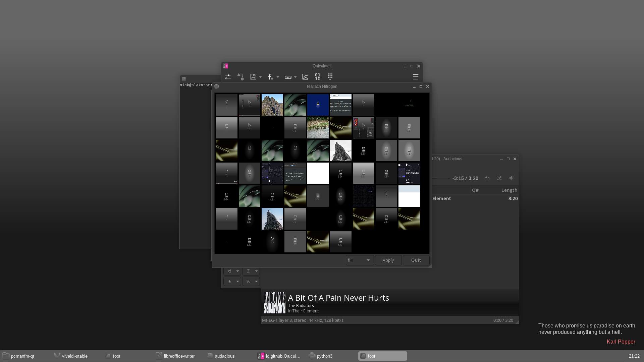
Task: Expand the sigma button dropdown arrow
Action: pyautogui.click(x=256, y=271)
